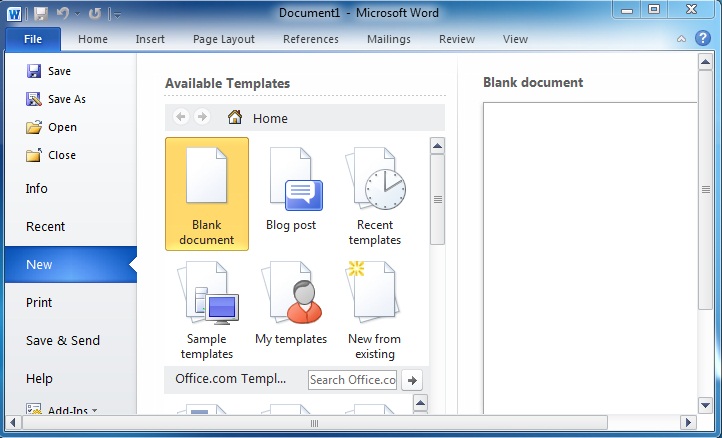
Task: Click the horizontal scrollbar thumb
Action: tap(314, 422)
